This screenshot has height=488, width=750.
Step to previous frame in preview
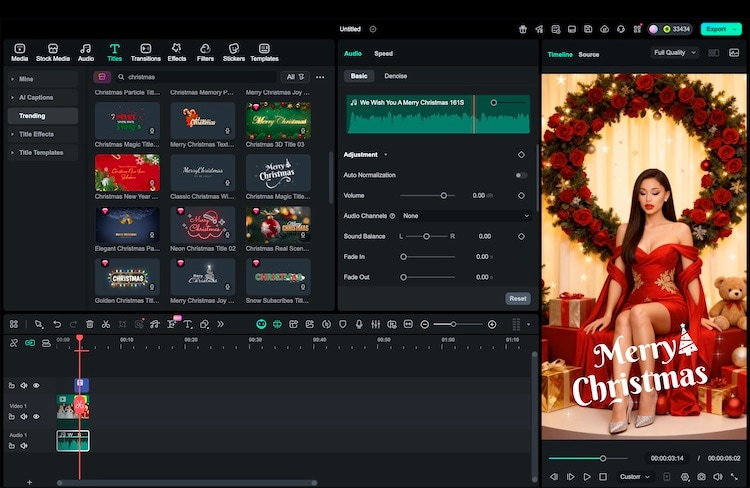tap(554, 477)
